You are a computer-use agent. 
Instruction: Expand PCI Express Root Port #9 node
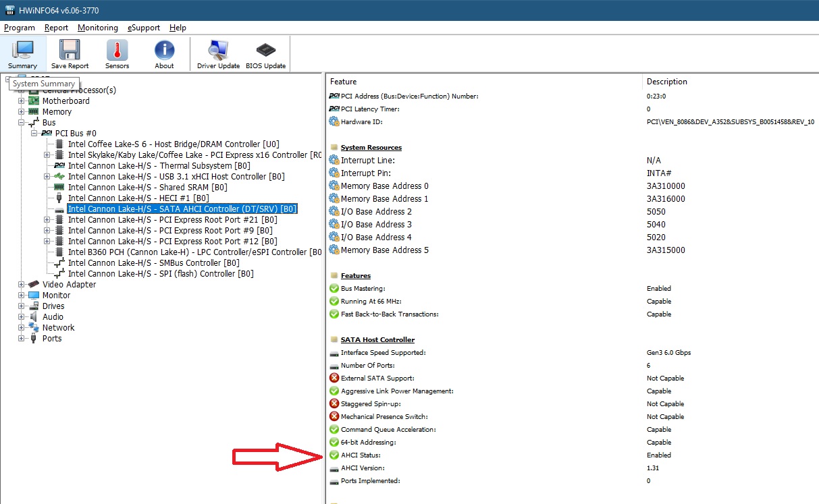tap(47, 230)
